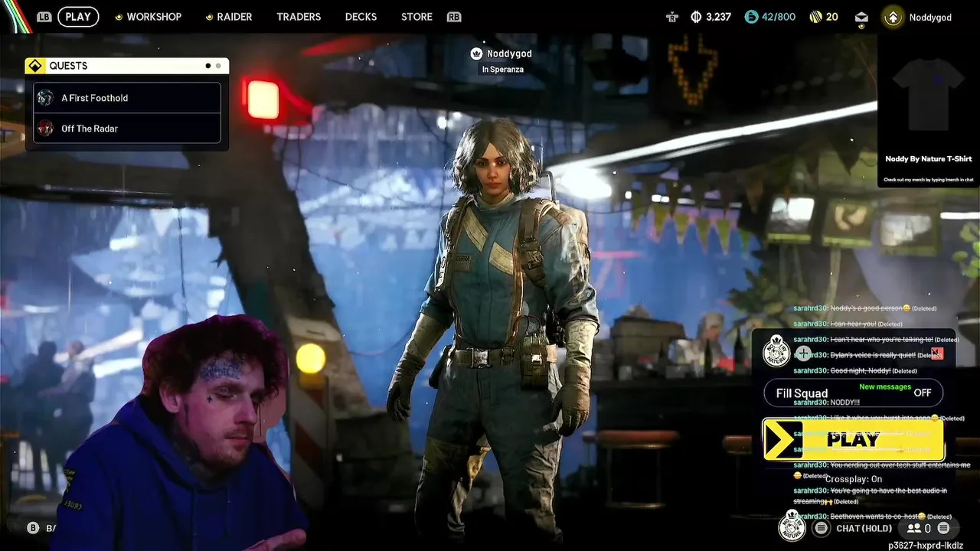The height and width of the screenshot is (551, 980).
Task: Select the PLAY tab in top navigation
Action: [78, 17]
